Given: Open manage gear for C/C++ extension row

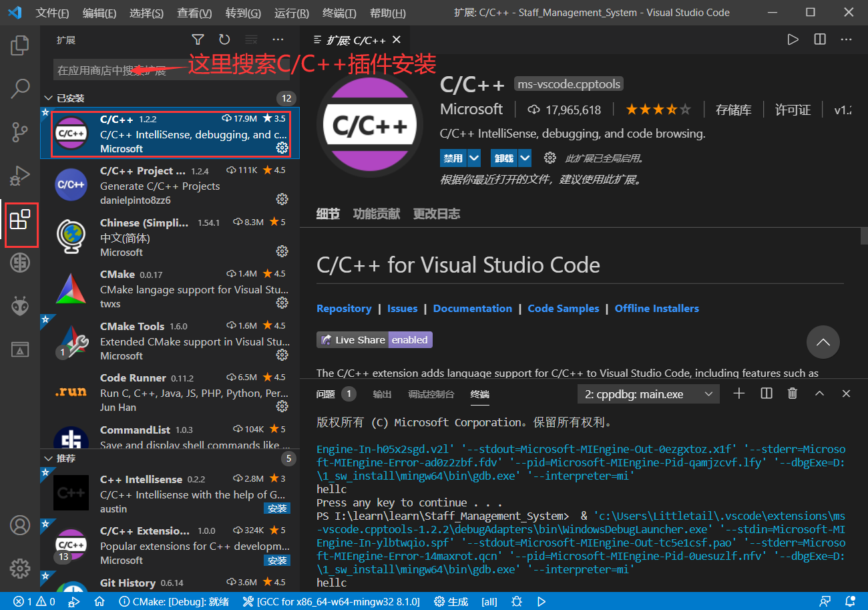Looking at the screenshot, I should tap(282, 148).
